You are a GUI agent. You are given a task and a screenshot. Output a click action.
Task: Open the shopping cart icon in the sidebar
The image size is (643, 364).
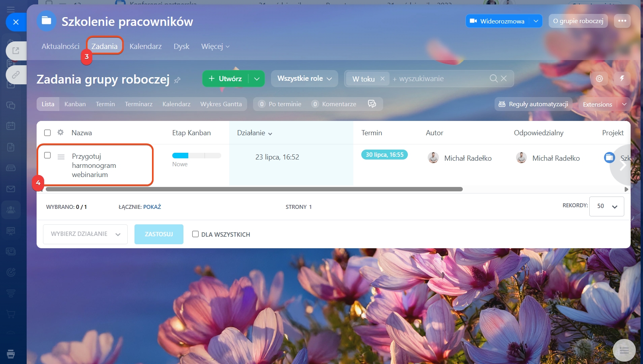coord(11,314)
